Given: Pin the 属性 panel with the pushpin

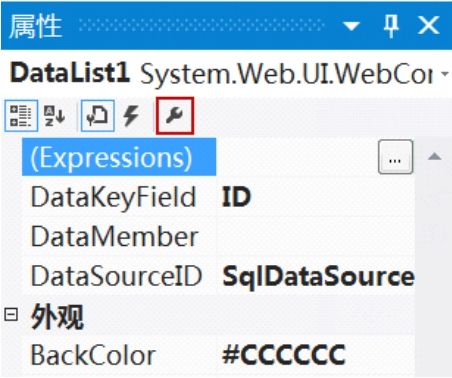Looking at the screenshot, I should pyautogui.click(x=391, y=26).
